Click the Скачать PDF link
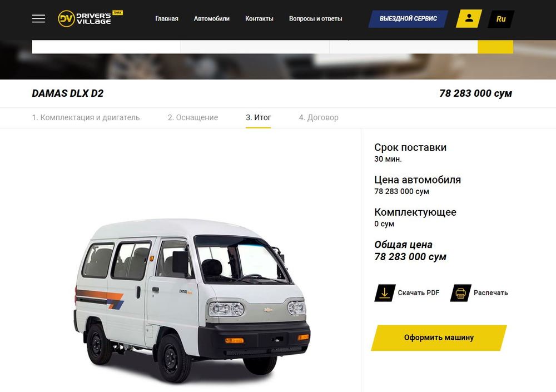The image size is (556, 392). [419, 292]
